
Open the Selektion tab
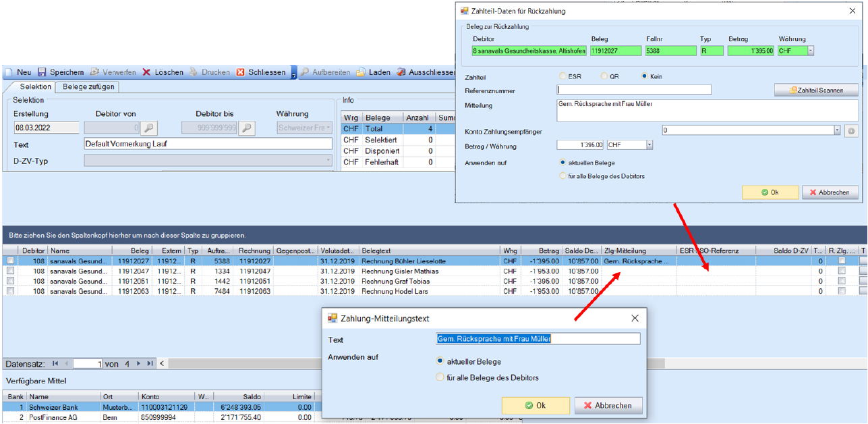pyautogui.click(x=35, y=87)
